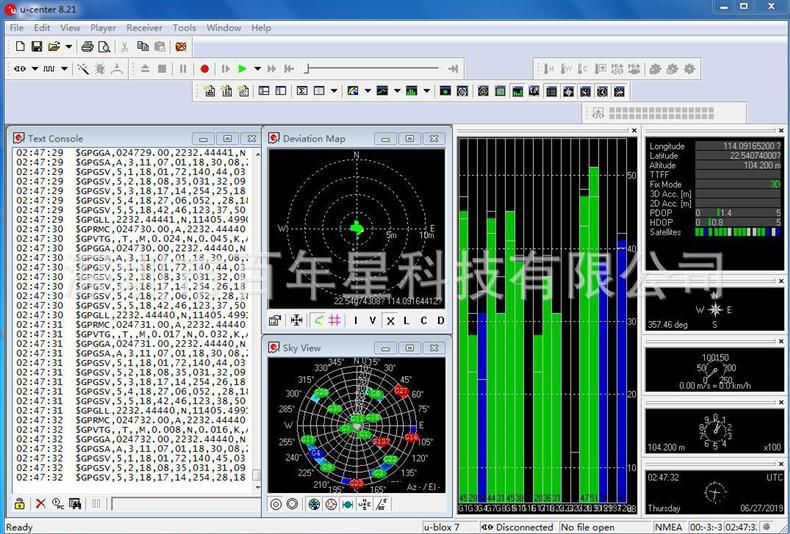Viewport: 790px width, 534px height.
Task: Toggle the grid button in Deviation Map
Action: pos(335,320)
